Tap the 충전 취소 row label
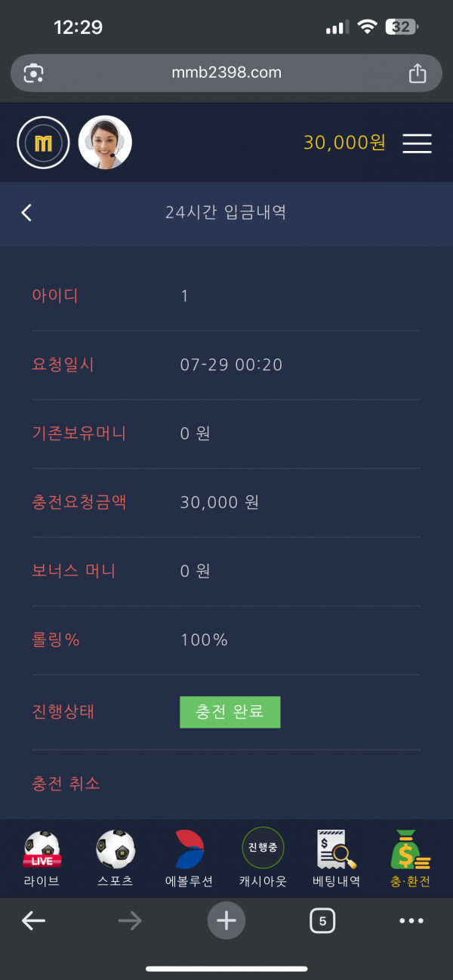This screenshot has height=980, width=453. [66, 784]
